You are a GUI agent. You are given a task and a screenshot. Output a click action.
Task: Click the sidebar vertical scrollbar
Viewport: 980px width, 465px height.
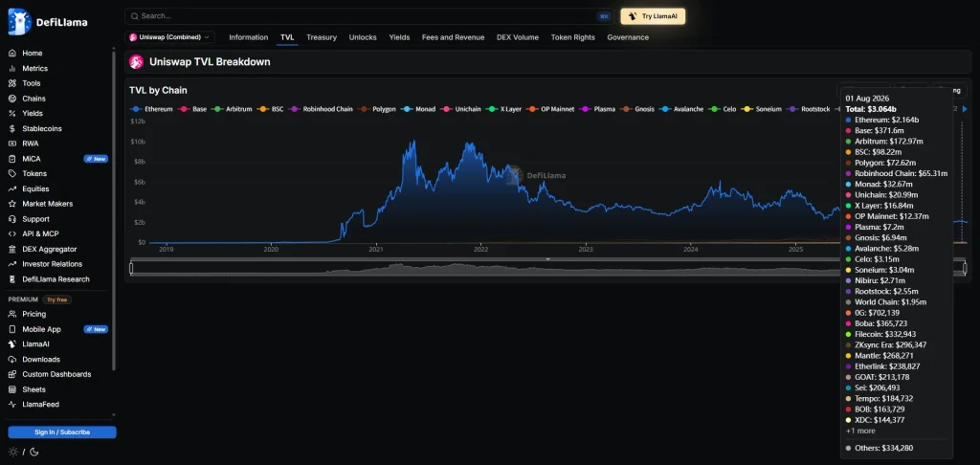click(114, 210)
